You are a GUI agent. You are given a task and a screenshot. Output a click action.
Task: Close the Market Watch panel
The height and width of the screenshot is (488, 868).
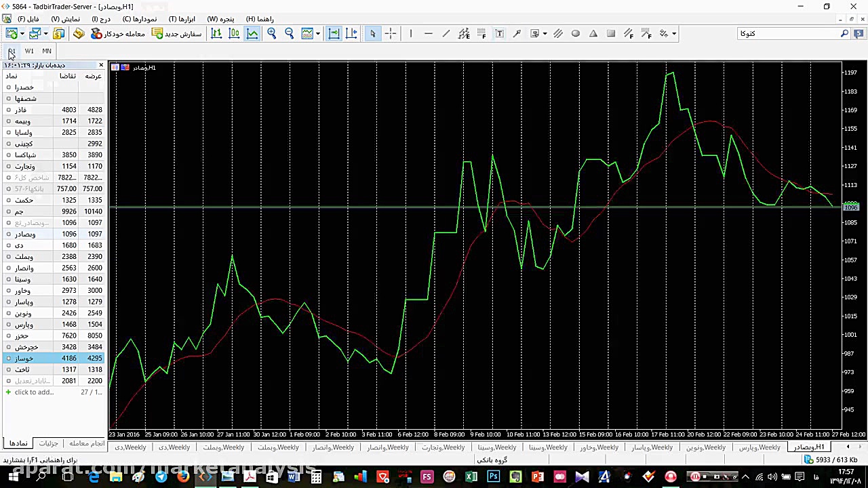click(x=101, y=65)
